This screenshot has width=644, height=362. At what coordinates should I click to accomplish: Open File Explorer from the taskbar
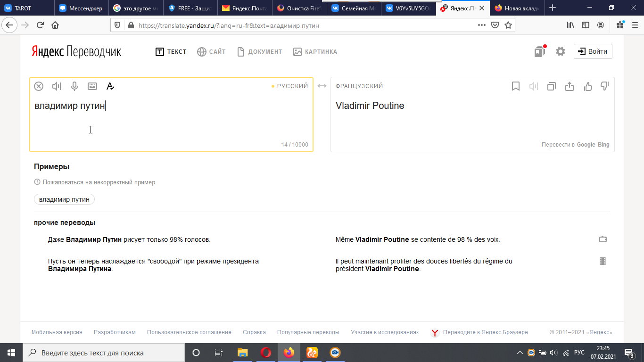242,353
